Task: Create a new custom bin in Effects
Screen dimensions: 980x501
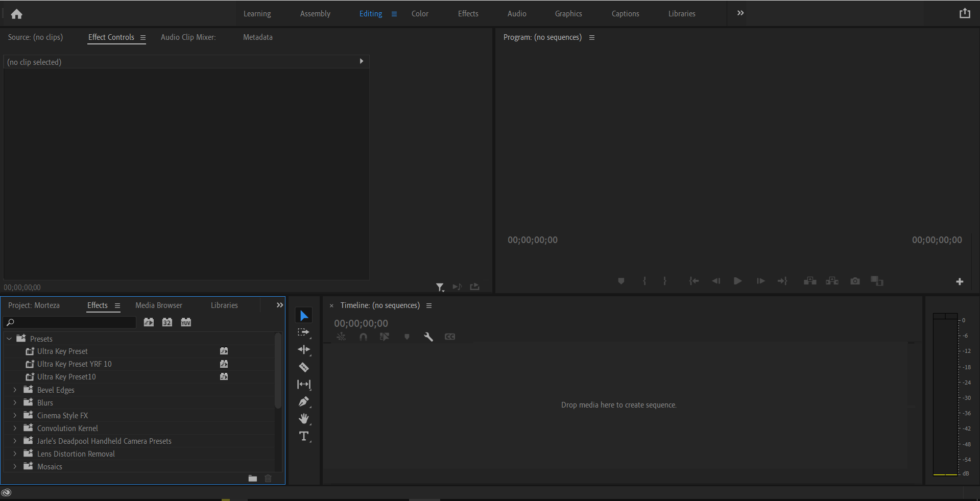Action: pyautogui.click(x=253, y=479)
